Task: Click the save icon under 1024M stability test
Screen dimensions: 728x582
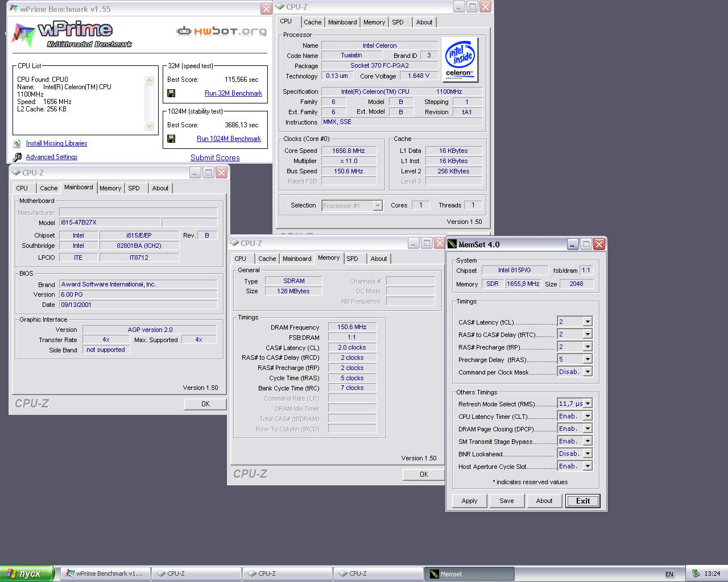Action: 171,139
